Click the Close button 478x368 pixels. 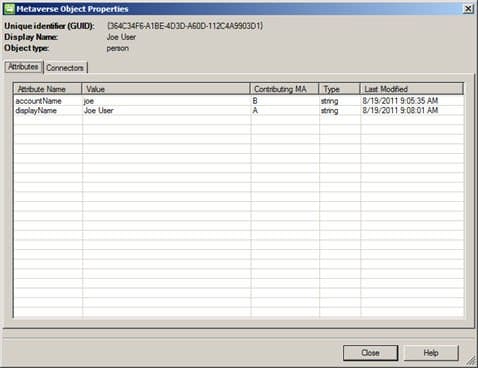370,353
